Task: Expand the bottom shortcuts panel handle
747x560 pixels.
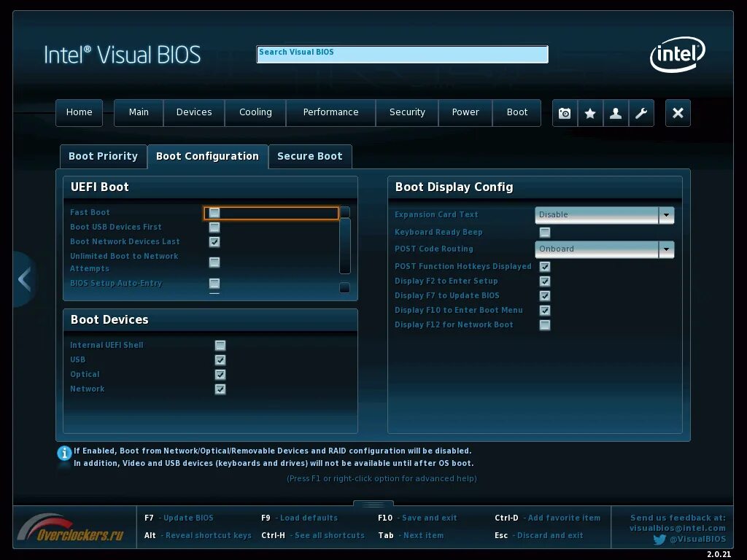Action: click(373, 504)
